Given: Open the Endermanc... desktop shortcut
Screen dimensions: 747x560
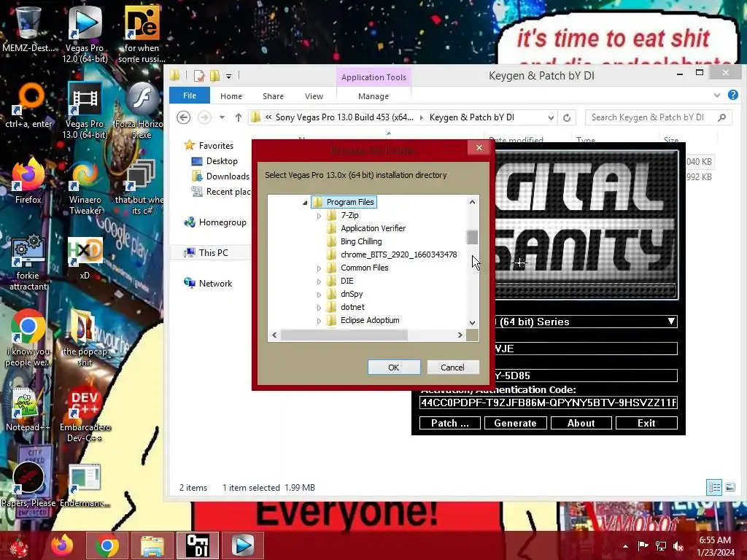Looking at the screenshot, I should tap(85, 485).
